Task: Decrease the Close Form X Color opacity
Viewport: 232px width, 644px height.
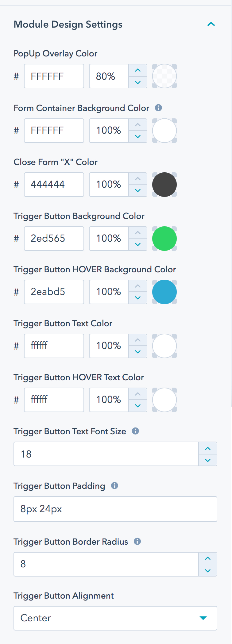Action: click(137, 190)
